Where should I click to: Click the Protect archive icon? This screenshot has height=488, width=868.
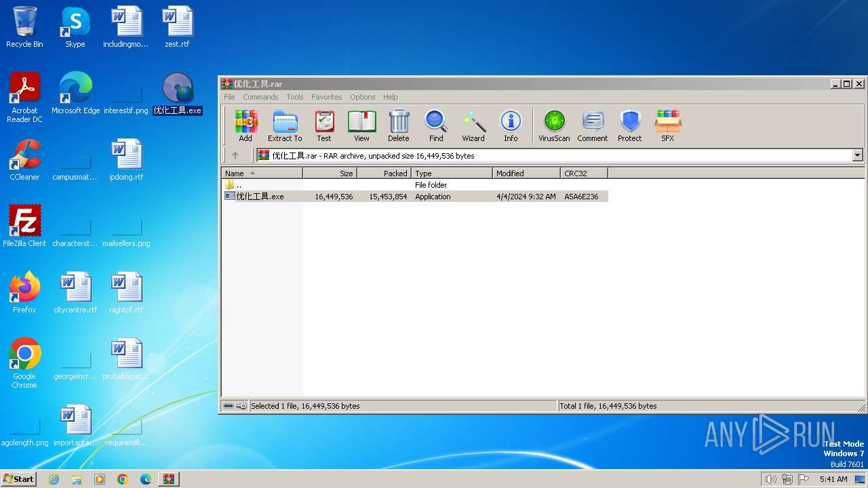pyautogui.click(x=630, y=126)
